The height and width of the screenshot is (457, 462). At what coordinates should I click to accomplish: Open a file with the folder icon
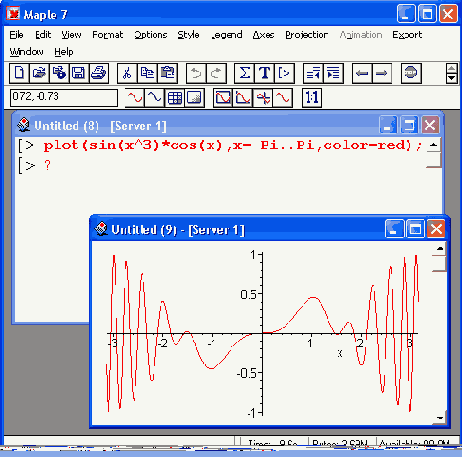(x=39, y=73)
